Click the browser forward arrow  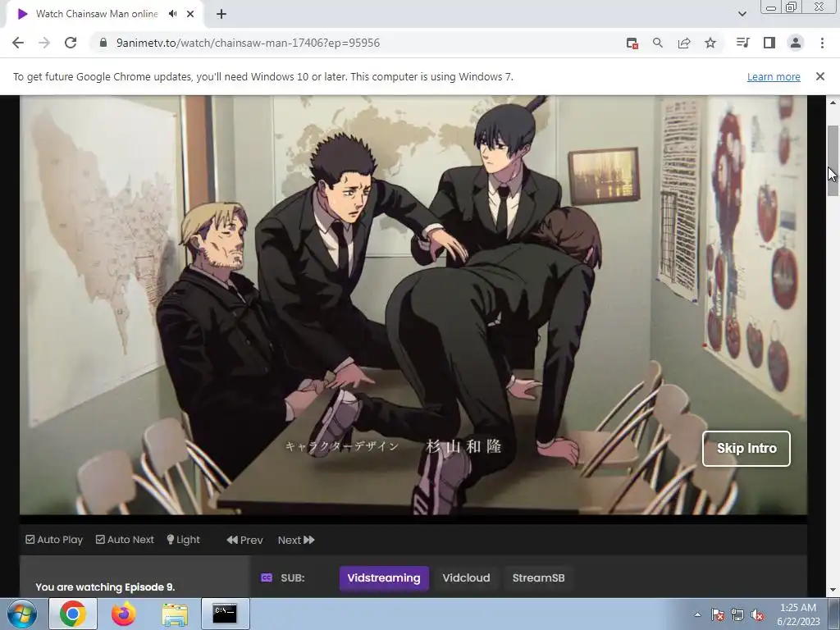44,43
